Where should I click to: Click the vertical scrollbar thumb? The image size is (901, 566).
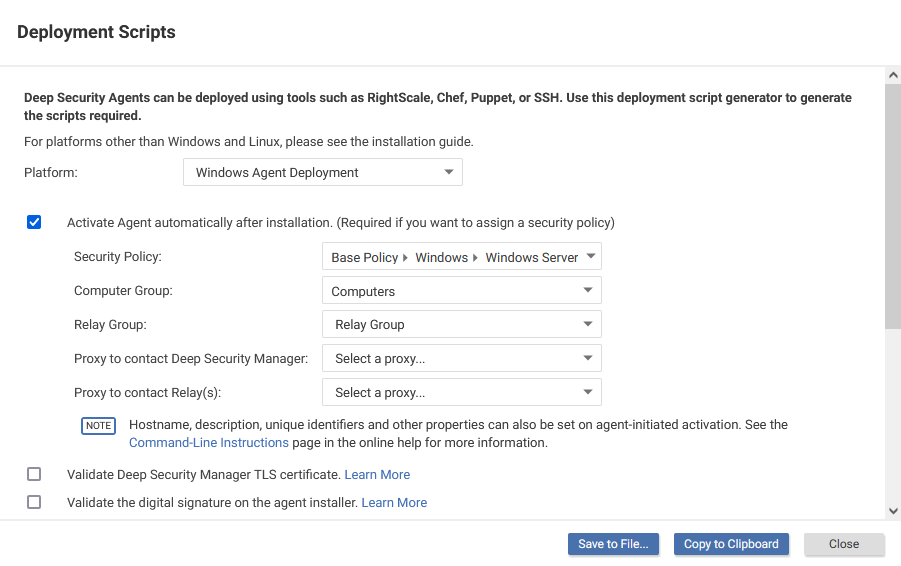coord(893,207)
